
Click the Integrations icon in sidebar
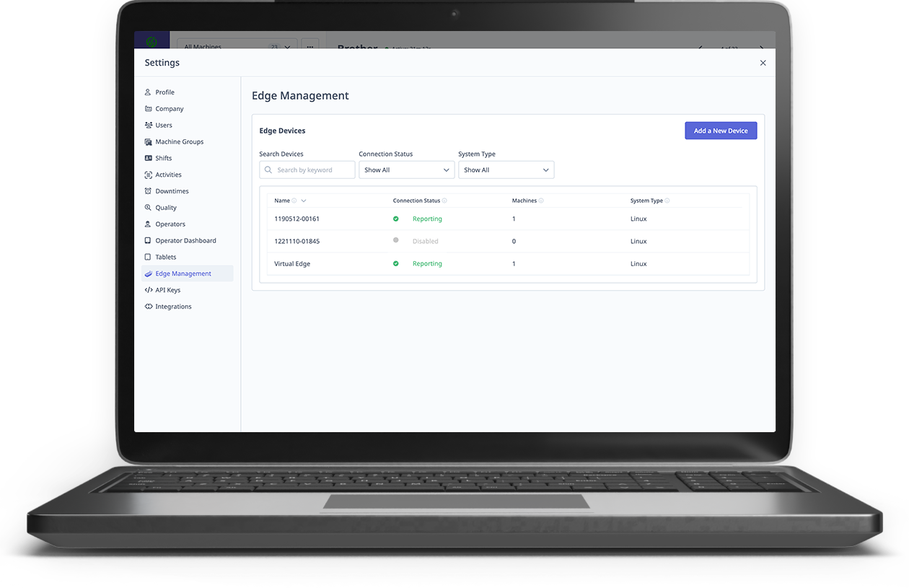coord(148,307)
